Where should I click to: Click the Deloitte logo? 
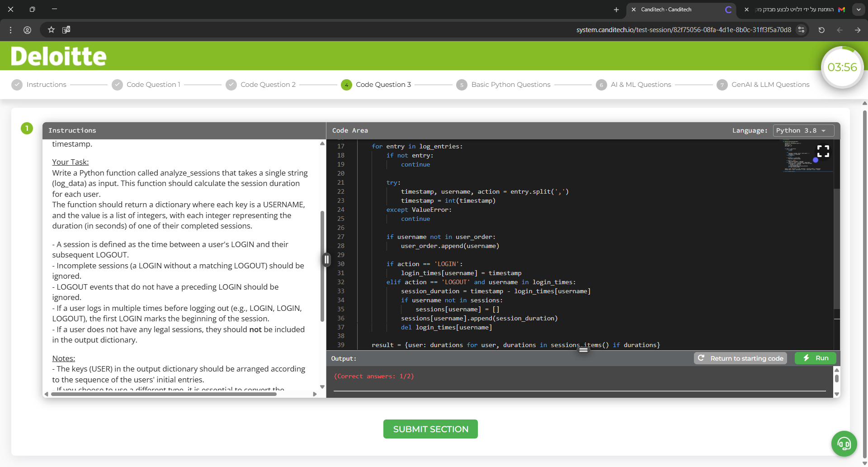(58, 55)
